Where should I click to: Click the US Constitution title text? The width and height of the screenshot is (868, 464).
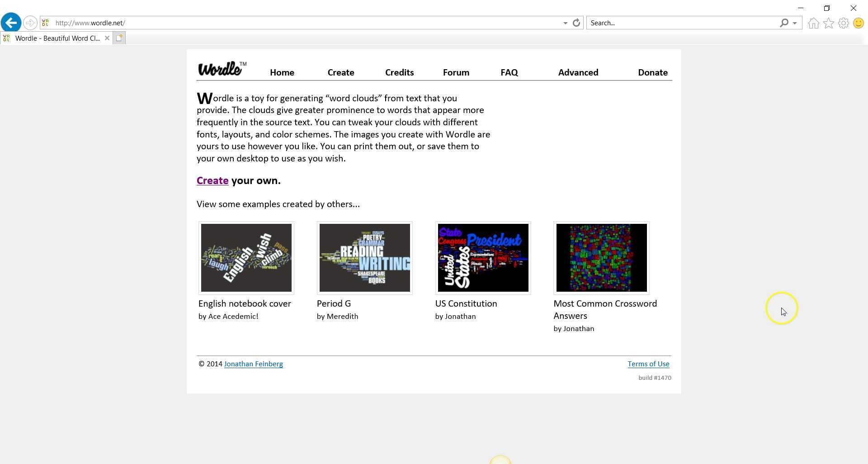466,303
